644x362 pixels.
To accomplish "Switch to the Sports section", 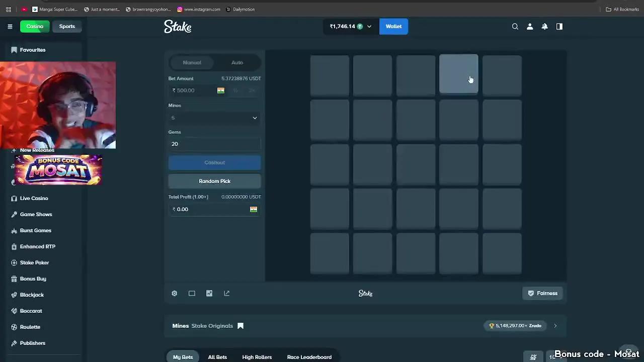I will (x=67, y=26).
